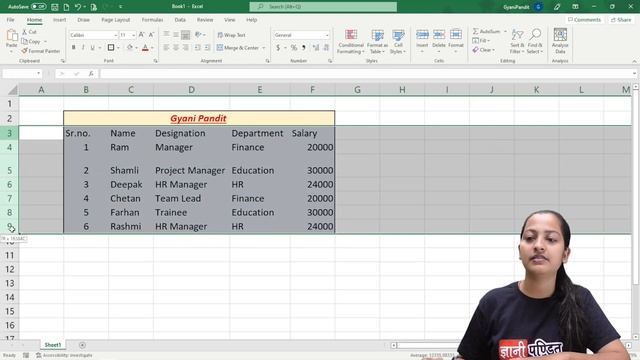Apply Bold formatting
The width and height of the screenshot is (640, 360).
tap(73, 48)
